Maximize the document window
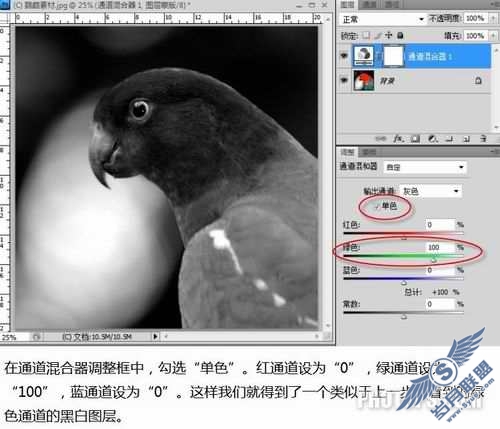 coord(312,5)
